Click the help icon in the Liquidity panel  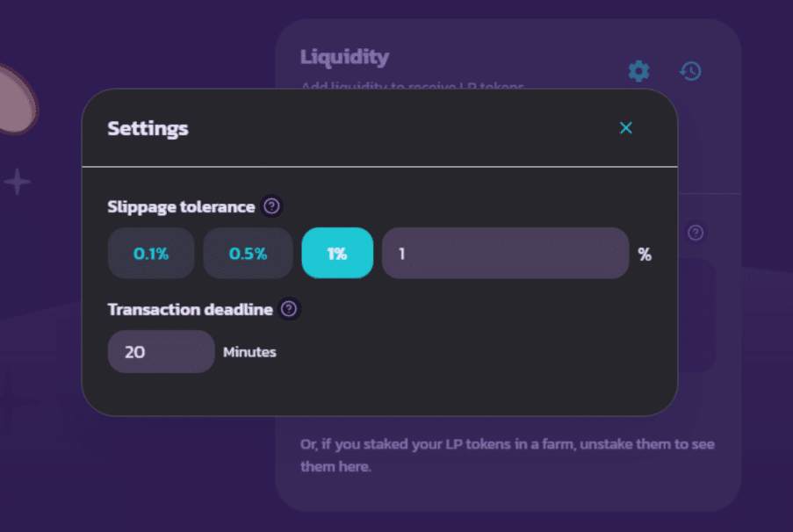click(696, 233)
